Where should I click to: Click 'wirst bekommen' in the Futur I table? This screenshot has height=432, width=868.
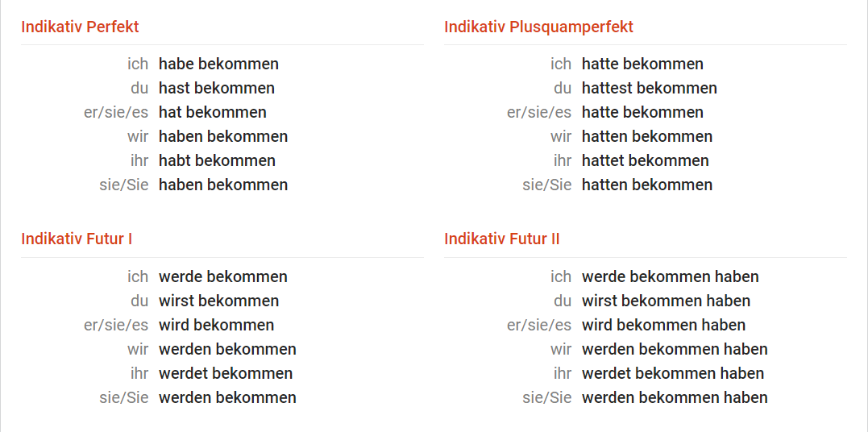tap(218, 301)
